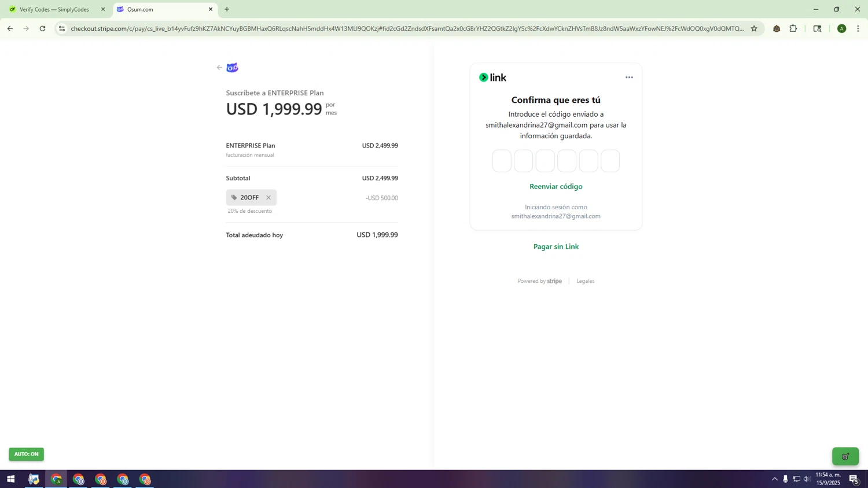Focus the third verification code box
The height and width of the screenshot is (488, 868).
(545, 161)
